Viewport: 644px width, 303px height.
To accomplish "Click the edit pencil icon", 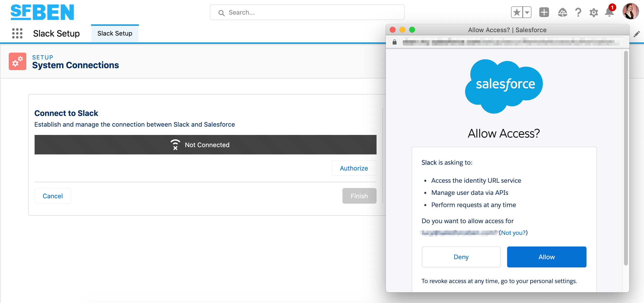I will pos(636,34).
